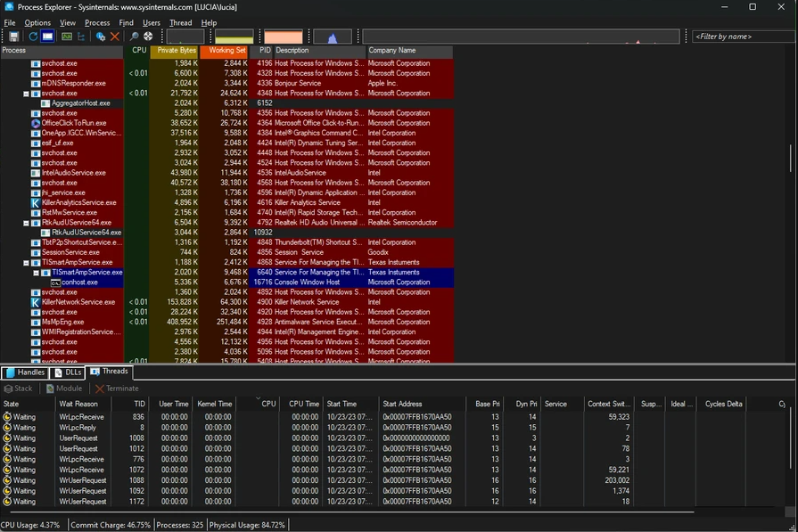Image resolution: width=798 pixels, height=532 pixels.
Task: Click the Refresh Now toolbar icon
Action: [33, 37]
